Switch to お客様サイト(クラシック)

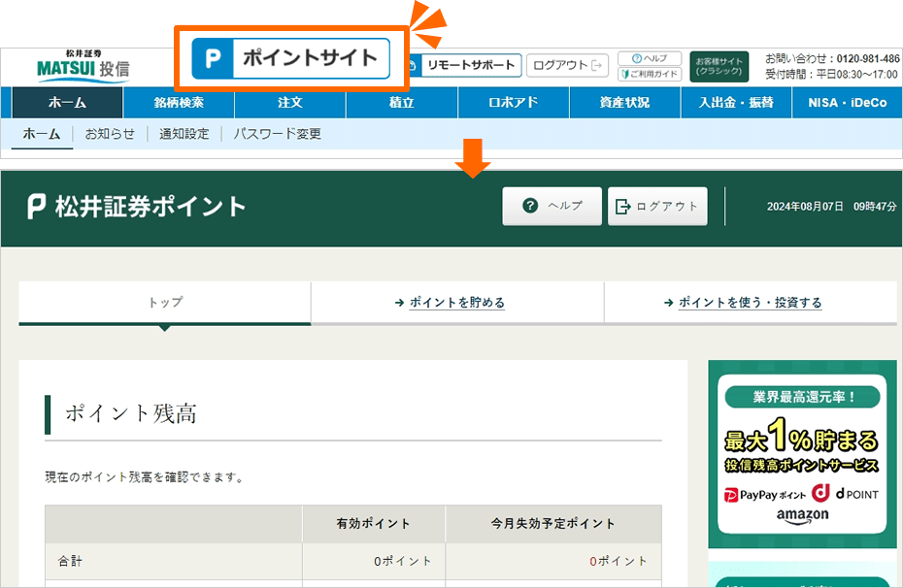coord(719,66)
